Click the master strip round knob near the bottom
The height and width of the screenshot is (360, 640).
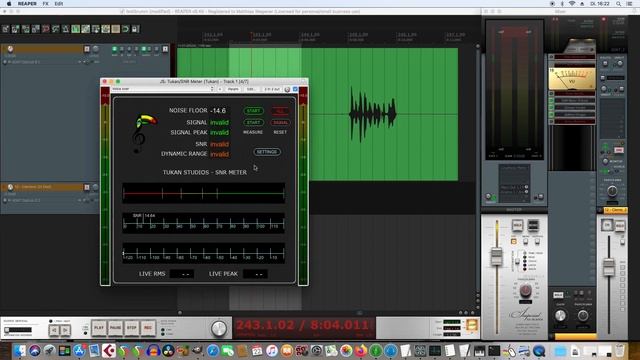(x=525, y=290)
